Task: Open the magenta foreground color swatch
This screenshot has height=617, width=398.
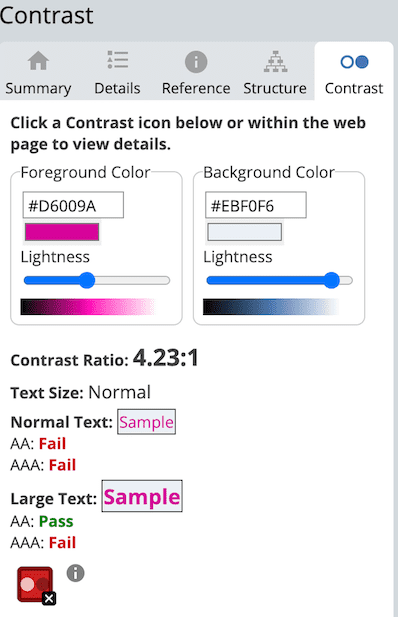Action: pos(62,232)
